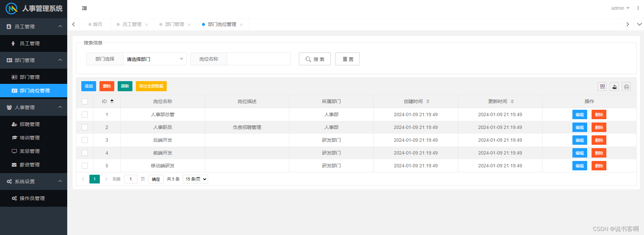Open the more options vertical dots
Screen dimensions: 644x235
[638, 8]
